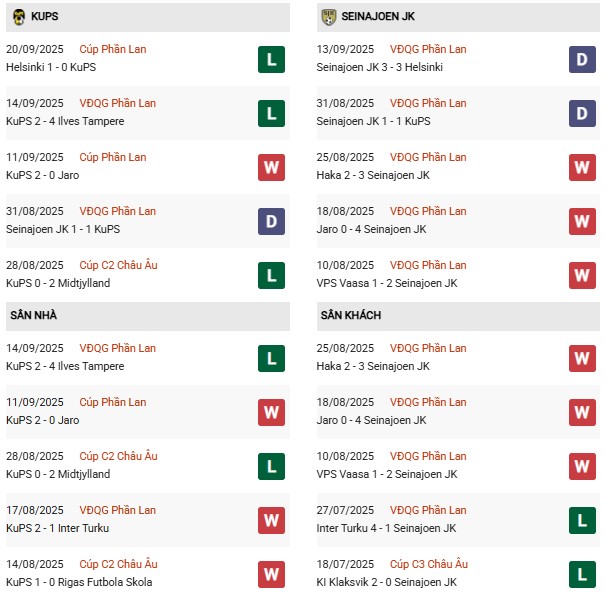Screen dimensions: 605x595
Task: Click the KuPS team logo icon
Action: pos(19,17)
